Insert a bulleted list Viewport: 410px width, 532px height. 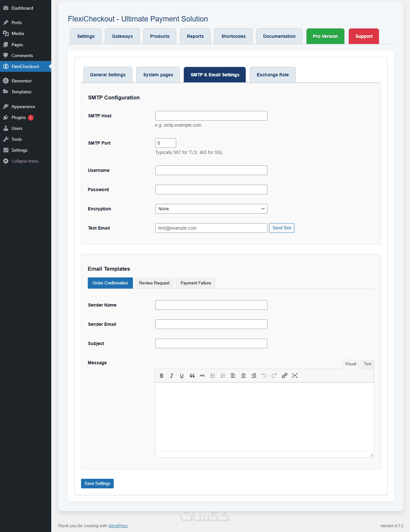(213, 376)
